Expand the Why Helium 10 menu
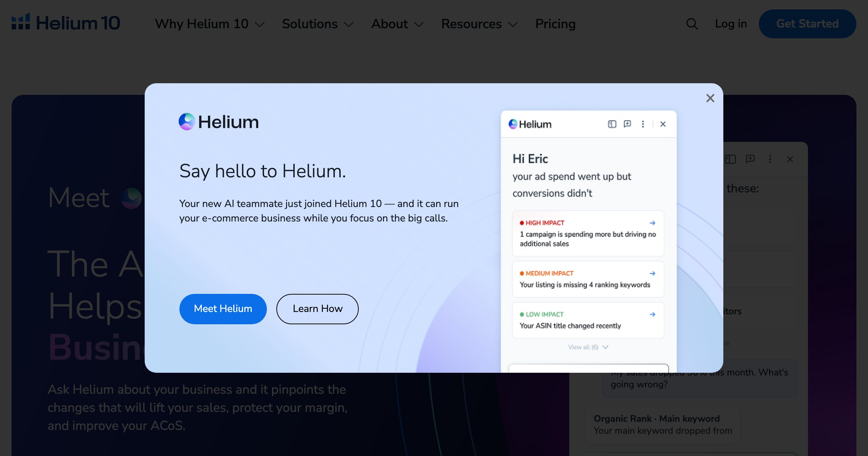 [x=210, y=24]
